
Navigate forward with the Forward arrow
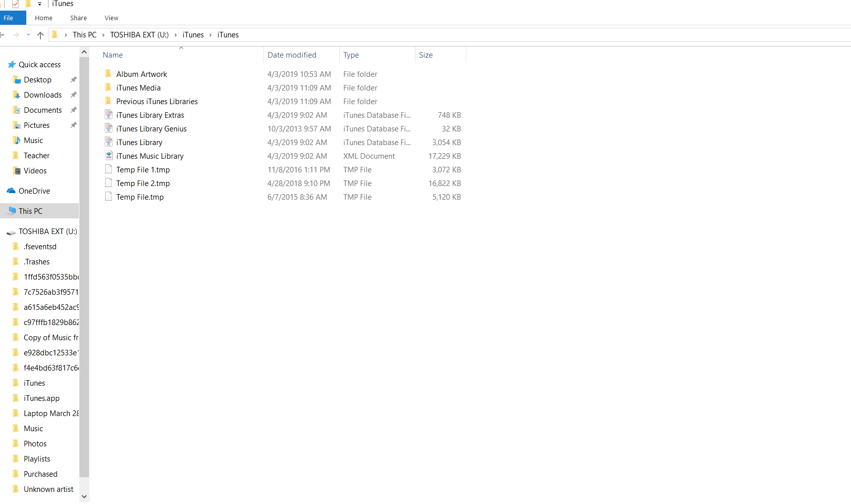tap(16, 35)
